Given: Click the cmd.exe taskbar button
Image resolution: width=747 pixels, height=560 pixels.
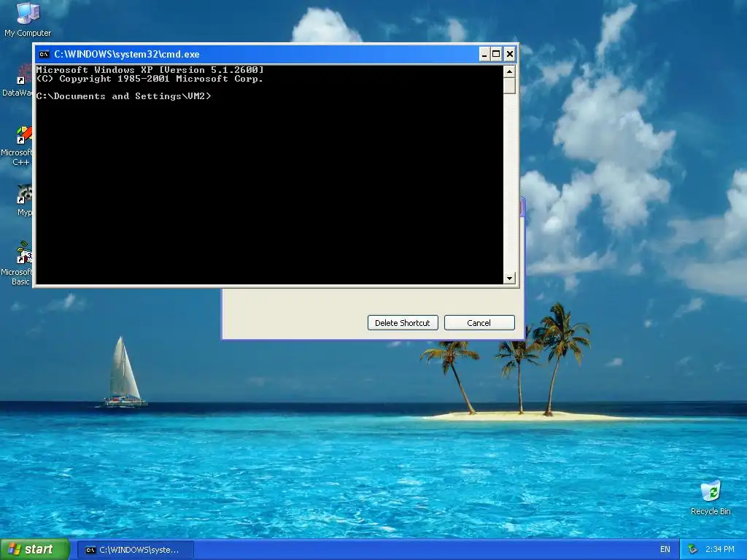Looking at the screenshot, I should point(136,550).
